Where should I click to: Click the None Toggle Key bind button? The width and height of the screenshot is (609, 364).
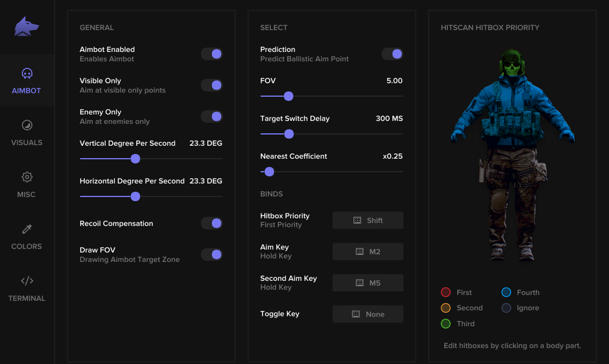[x=368, y=314]
